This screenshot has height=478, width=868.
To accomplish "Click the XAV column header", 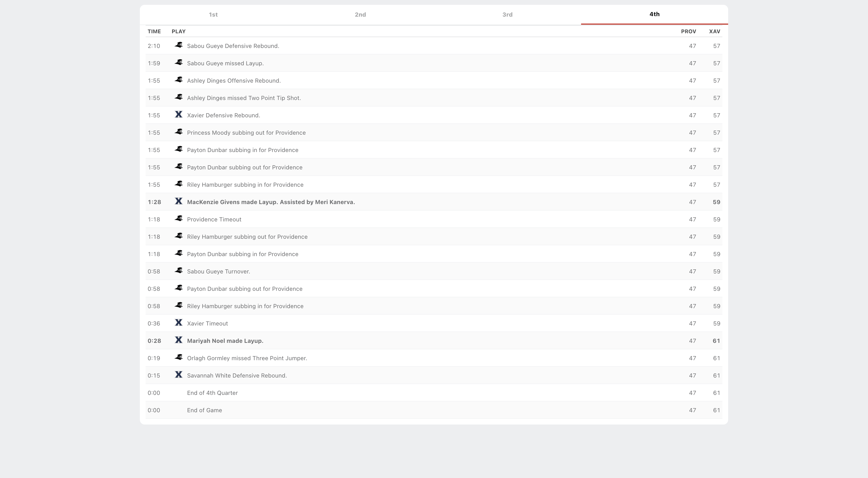I will 714,31.
